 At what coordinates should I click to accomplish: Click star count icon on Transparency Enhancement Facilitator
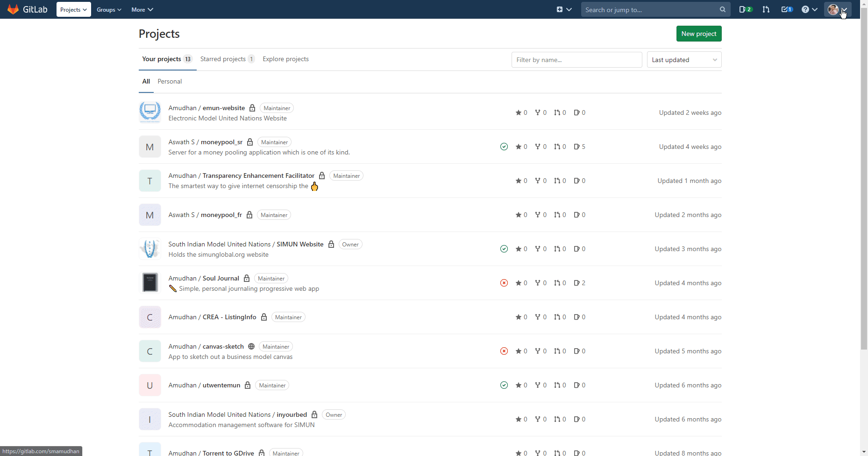519,181
